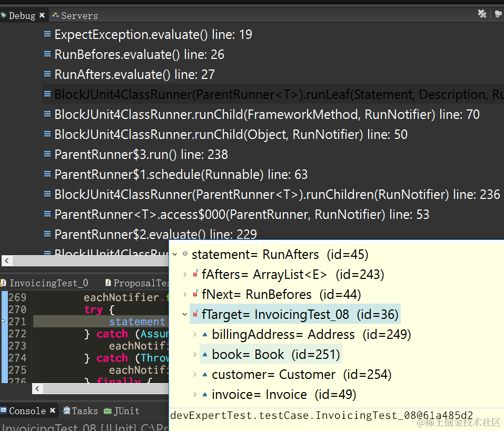
Task: Select customer= Customer (id=254) field
Action: (x=301, y=375)
